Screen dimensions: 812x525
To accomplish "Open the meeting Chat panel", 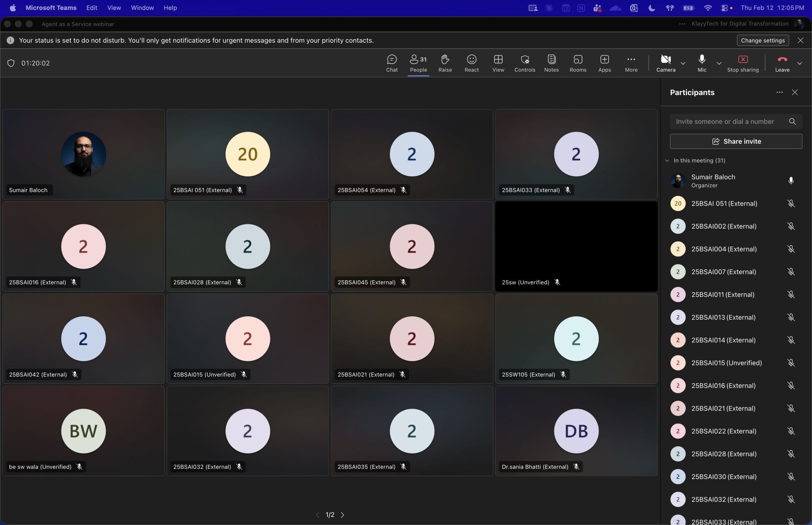I will 392,63.
